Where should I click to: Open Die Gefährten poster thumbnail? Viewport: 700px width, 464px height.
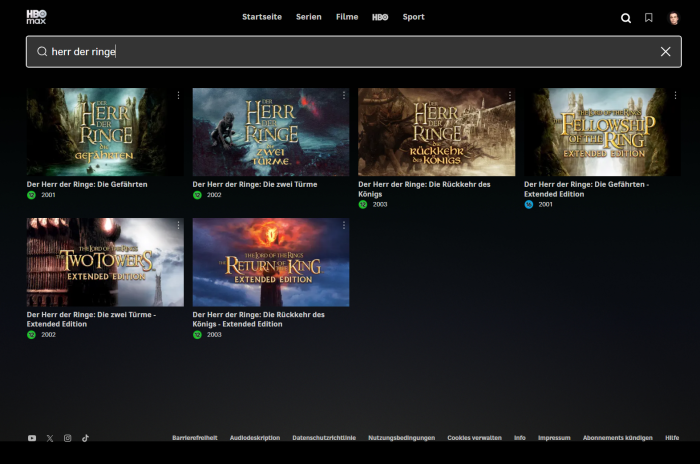click(105, 132)
